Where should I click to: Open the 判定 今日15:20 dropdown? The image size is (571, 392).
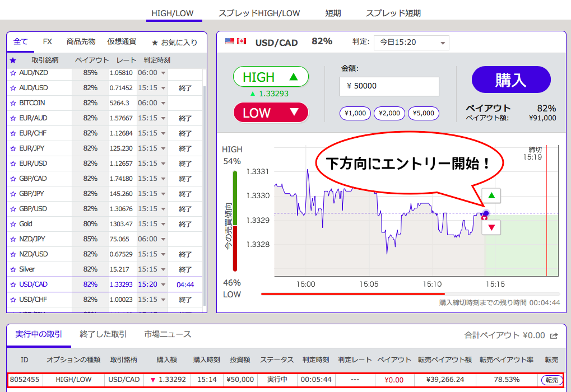[411, 43]
